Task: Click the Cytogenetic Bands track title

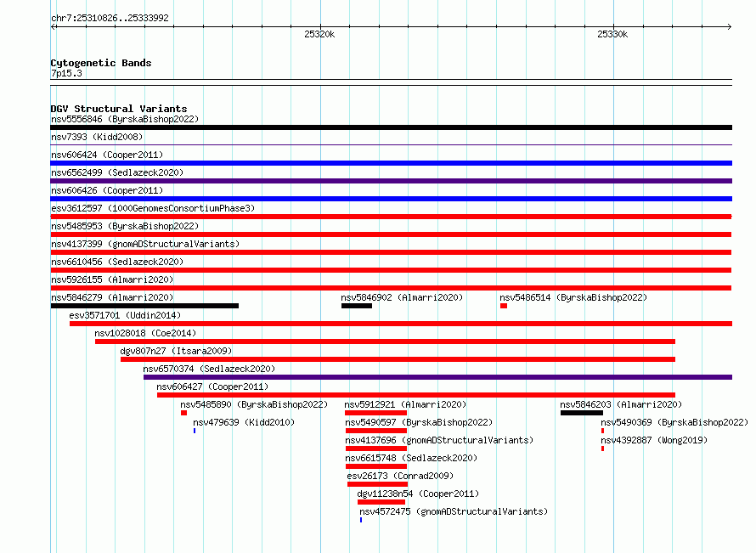Action: [x=101, y=63]
